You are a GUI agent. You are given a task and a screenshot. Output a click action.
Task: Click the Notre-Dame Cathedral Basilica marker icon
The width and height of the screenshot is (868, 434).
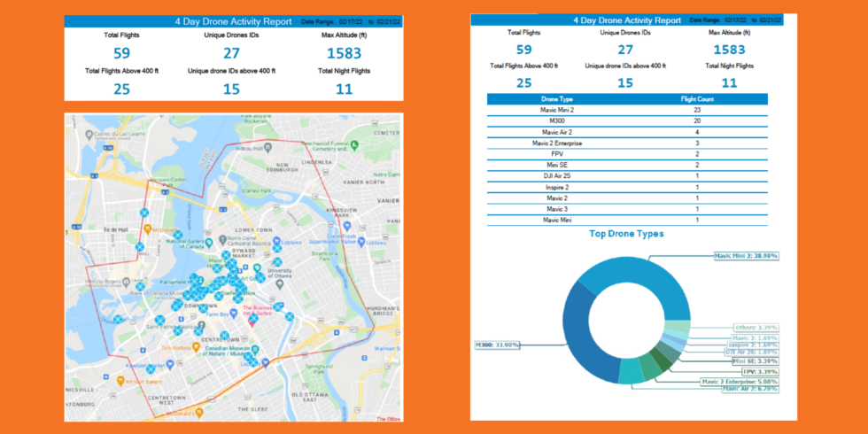click(x=222, y=241)
